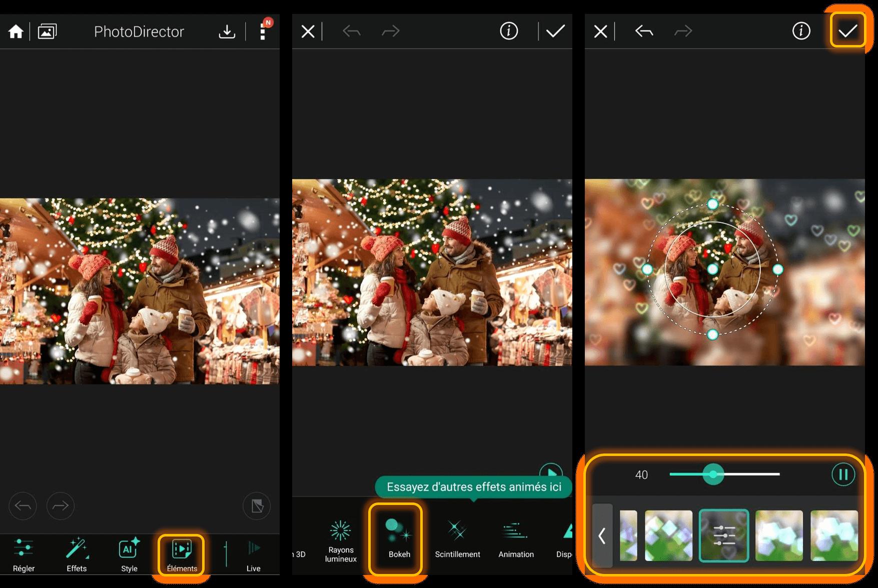878x588 pixels.
Task: Open the three-dot menu with N badge
Action: click(263, 31)
